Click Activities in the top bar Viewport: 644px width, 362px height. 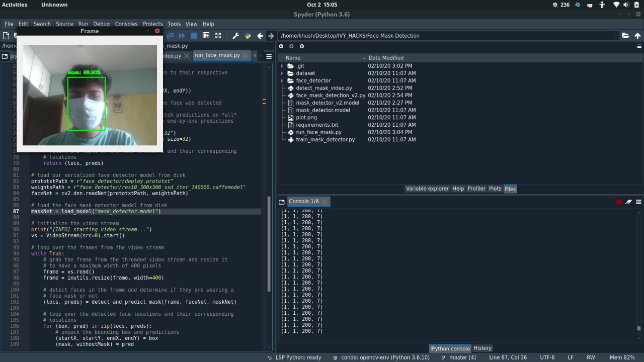pyautogui.click(x=15, y=5)
